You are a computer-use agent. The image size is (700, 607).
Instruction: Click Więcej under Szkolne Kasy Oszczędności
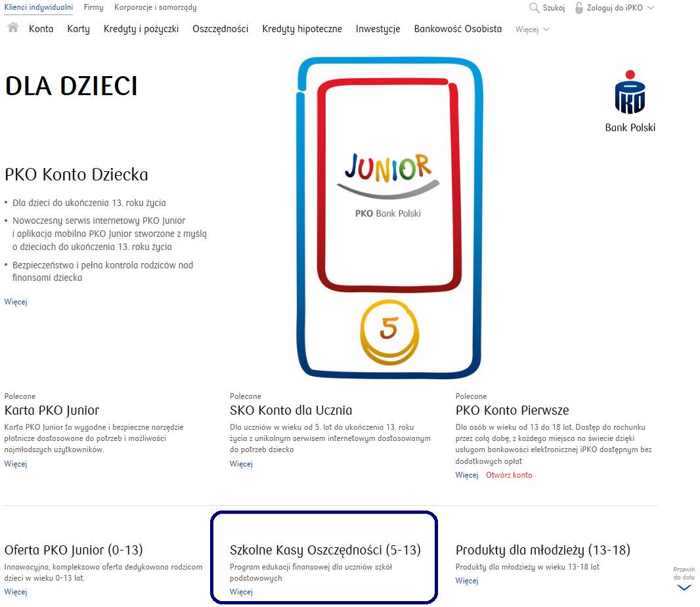click(x=241, y=592)
